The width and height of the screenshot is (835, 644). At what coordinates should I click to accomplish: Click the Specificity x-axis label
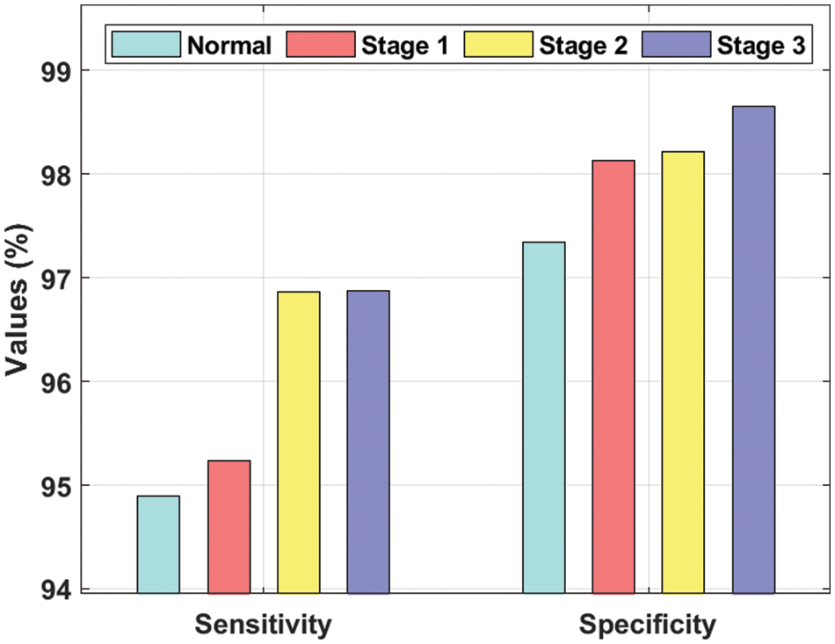(648, 625)
